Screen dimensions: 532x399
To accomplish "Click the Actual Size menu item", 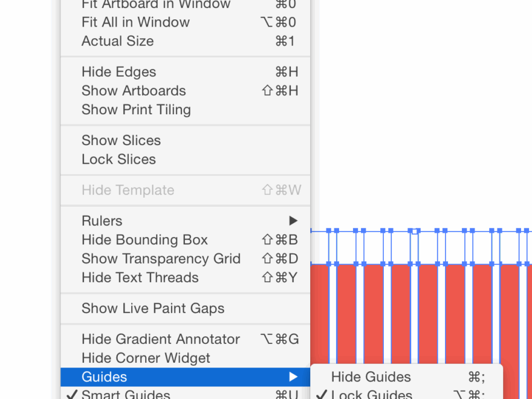I will click(118, 41).
